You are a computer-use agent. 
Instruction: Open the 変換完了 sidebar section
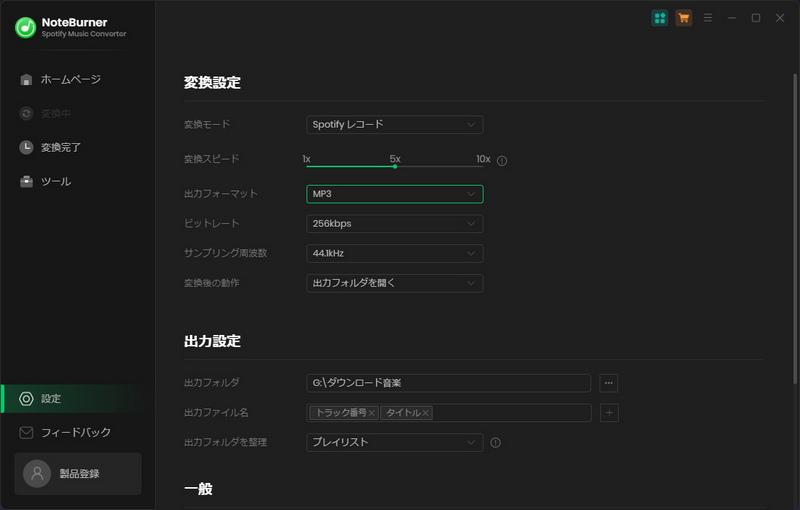coord(60,147)
